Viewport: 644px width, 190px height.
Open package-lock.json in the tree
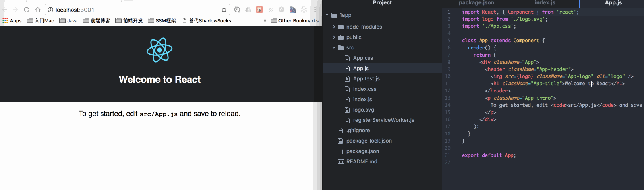coord(369,141)
